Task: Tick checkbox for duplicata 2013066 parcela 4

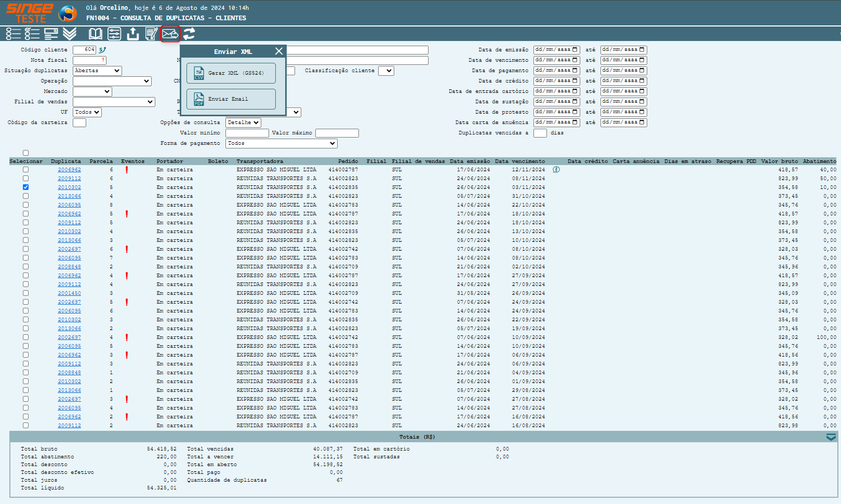Action: pyautogui.click(x=26, y=196)
